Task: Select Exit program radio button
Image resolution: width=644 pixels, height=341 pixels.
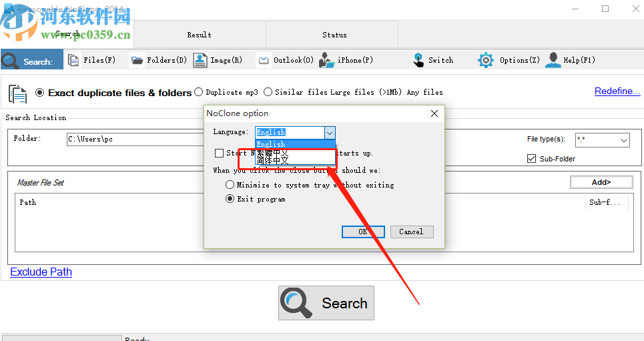Action: point(230,199)
